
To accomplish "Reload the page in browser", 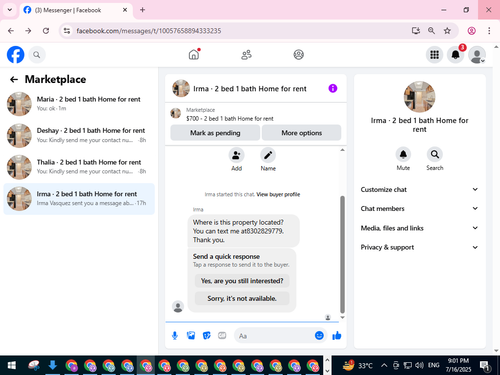I will coord(46,31).
